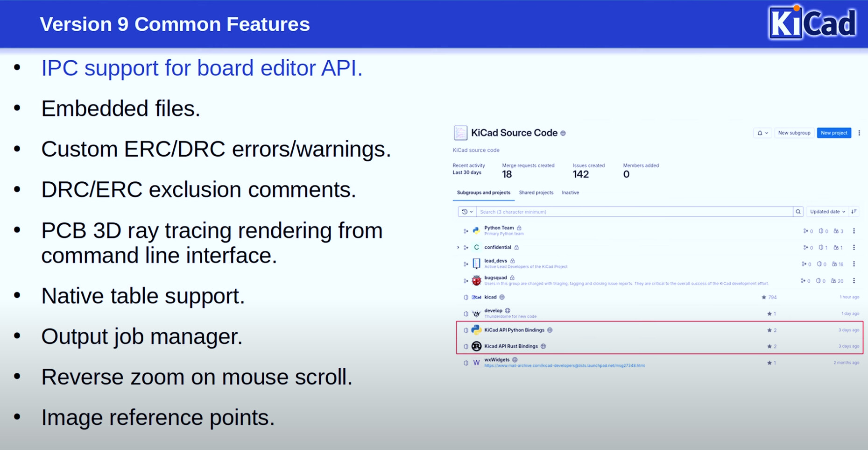The image size is (868, 450).
Task: Click the lead_devs group avatar
Action: pyautogui.click(x=476, y=264)
